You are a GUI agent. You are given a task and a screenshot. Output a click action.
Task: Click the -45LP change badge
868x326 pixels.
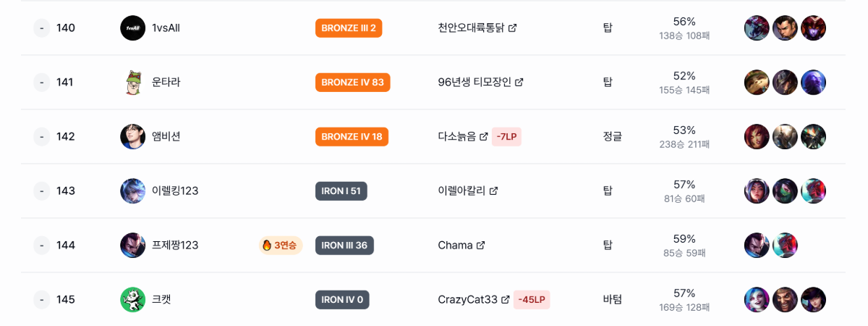coord(532,299)
